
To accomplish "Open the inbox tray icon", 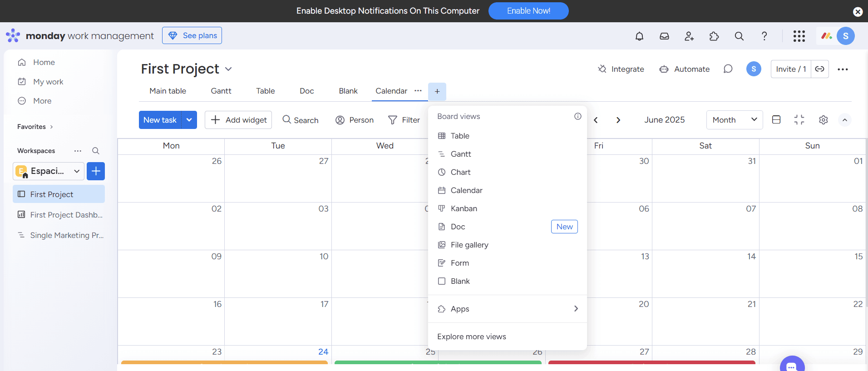I will point(664,36).
